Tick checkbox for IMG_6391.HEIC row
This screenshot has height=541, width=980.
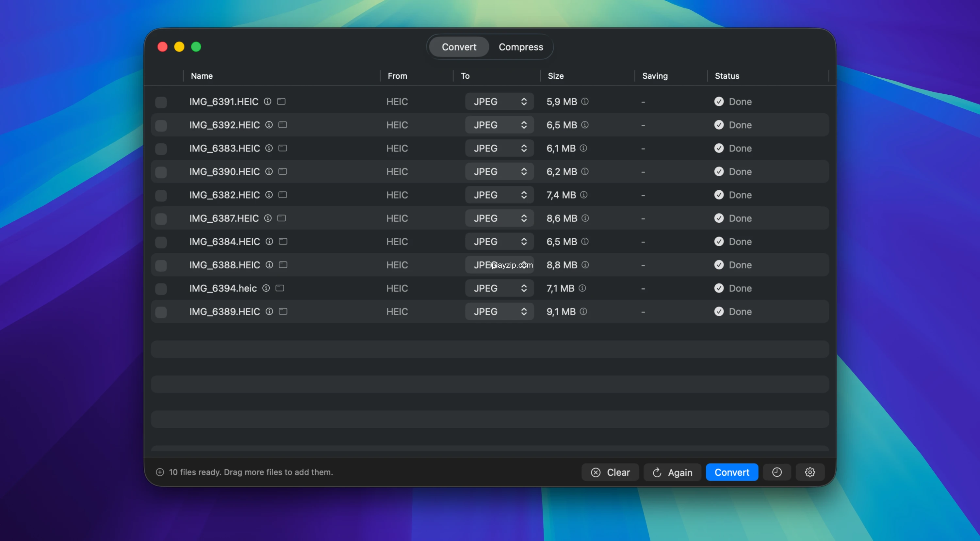pos(161,102)
